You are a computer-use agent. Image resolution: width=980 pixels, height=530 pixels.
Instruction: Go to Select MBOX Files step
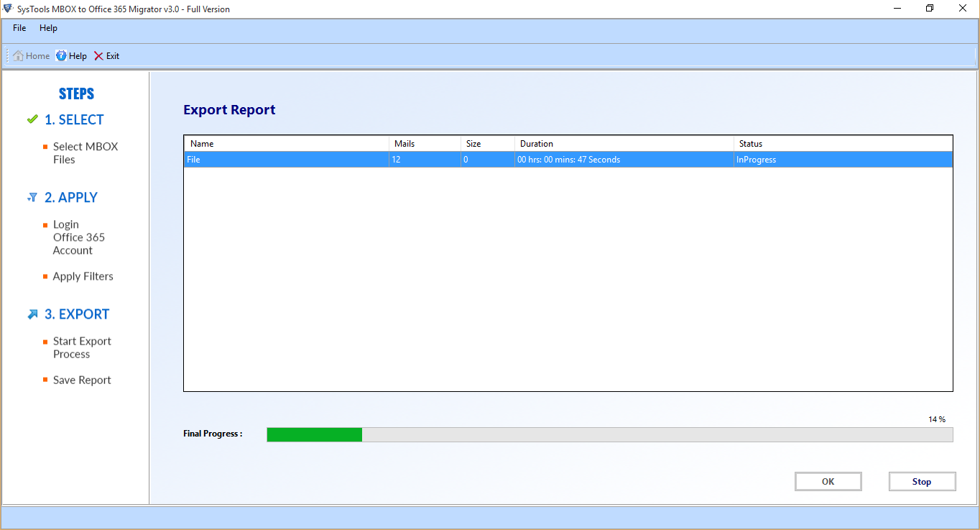[x=85, y=153]
